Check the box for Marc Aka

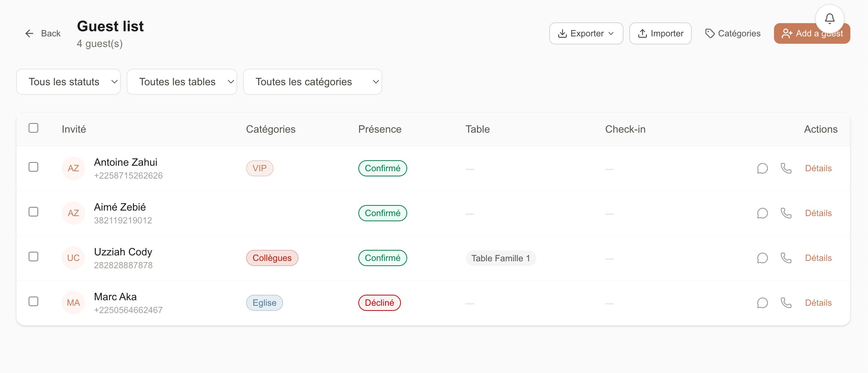[33, 301]
